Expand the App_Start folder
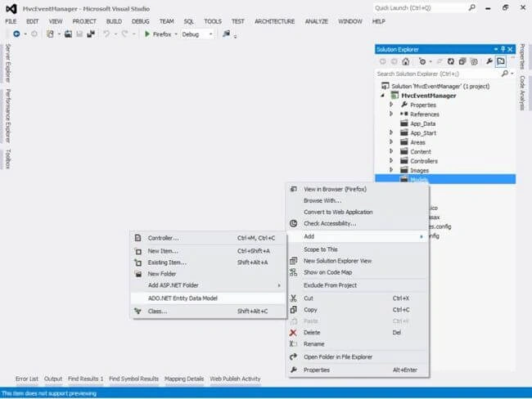 (x=391, y=132)
